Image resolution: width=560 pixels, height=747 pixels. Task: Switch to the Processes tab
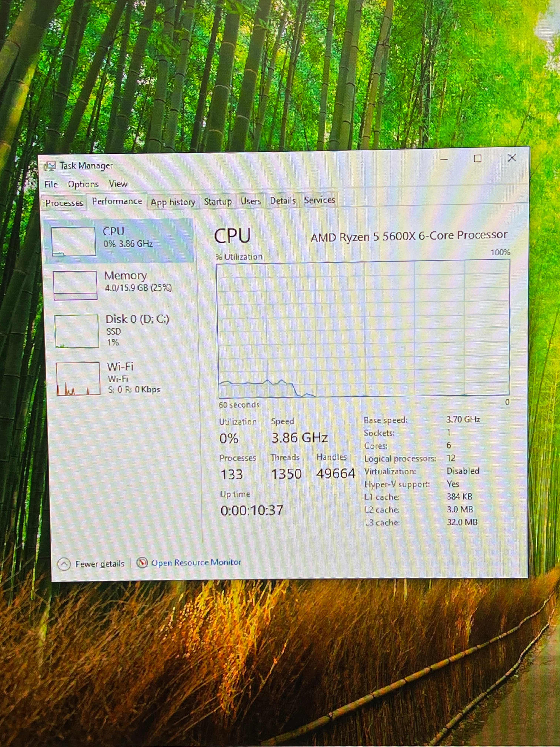click(x=64, y=203)
